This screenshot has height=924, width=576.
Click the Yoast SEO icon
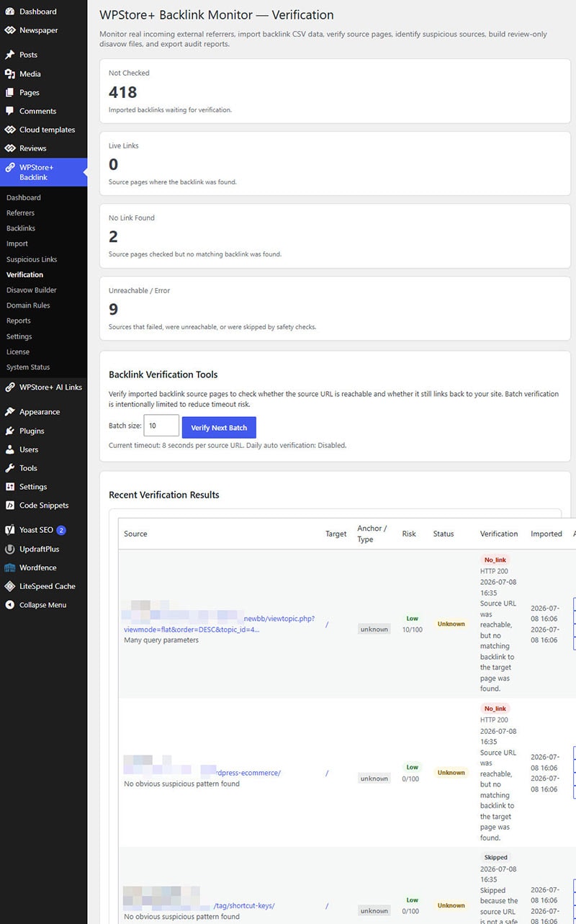tap(10, 530)
